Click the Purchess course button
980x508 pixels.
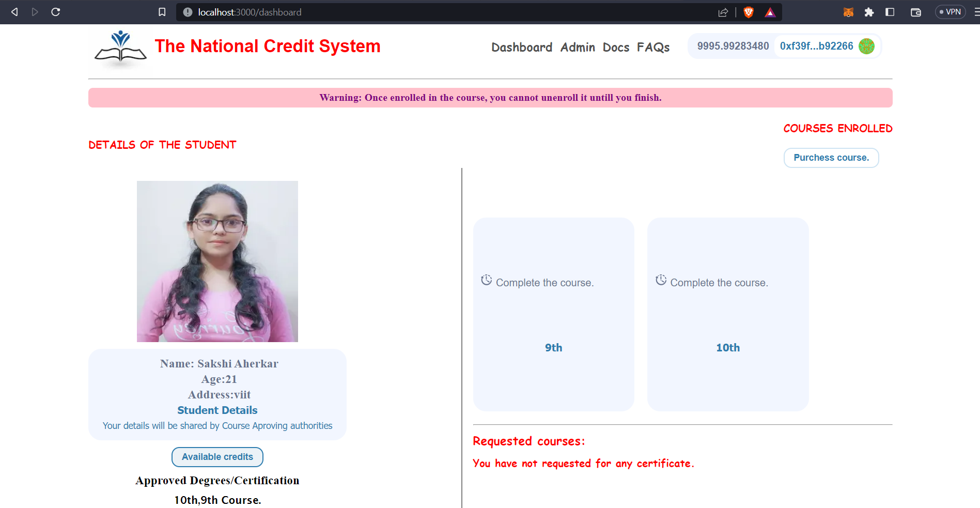[x=831, y=158]
